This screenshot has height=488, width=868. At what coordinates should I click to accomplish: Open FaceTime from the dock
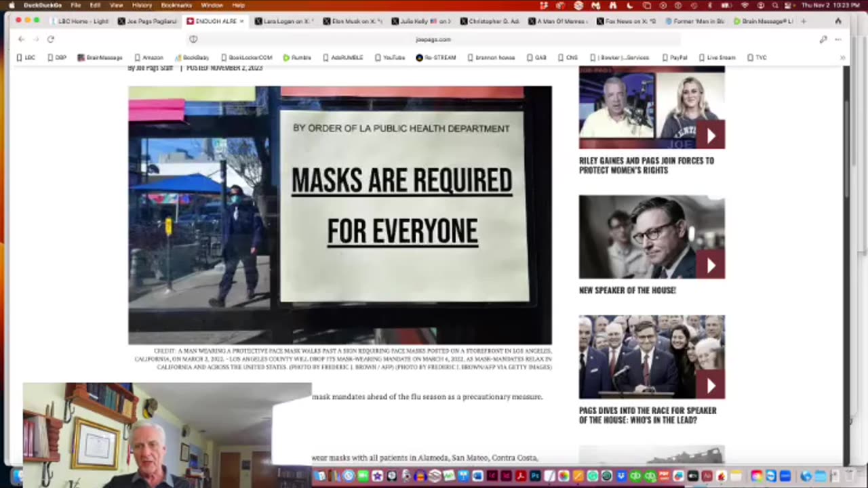pyautogui.click(x=363, y=476)
